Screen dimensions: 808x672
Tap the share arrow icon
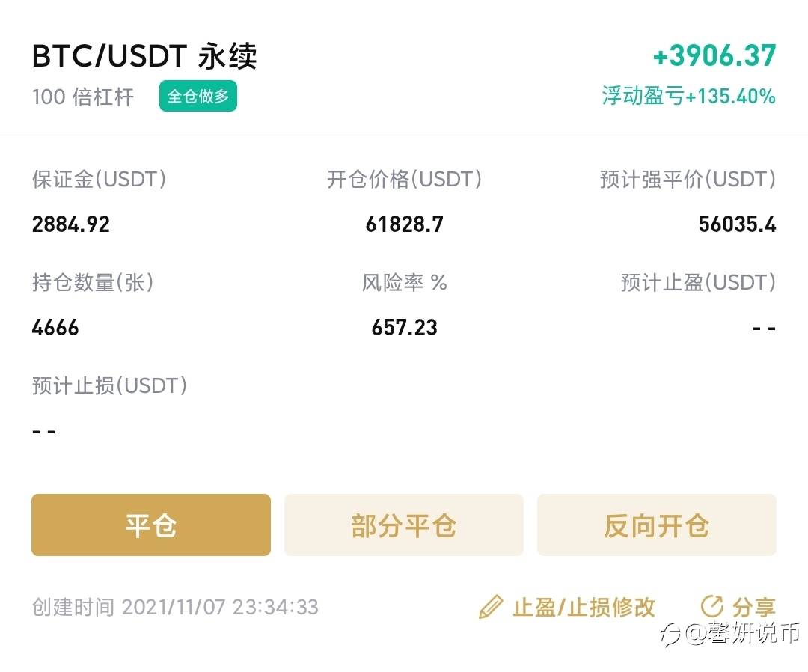coord(711,606)
